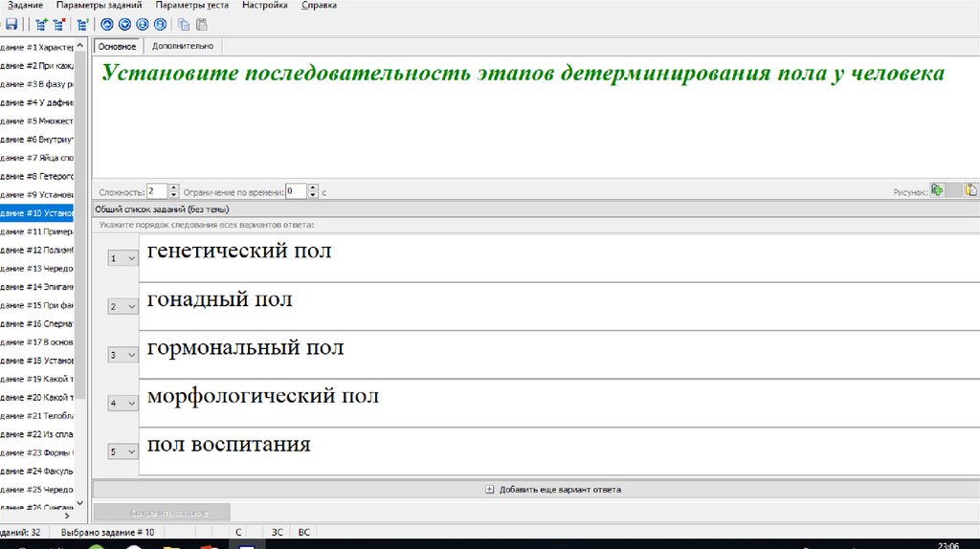Click add task icon with green plus
Screen dimensions: 980x549
[x=41, y=25]
